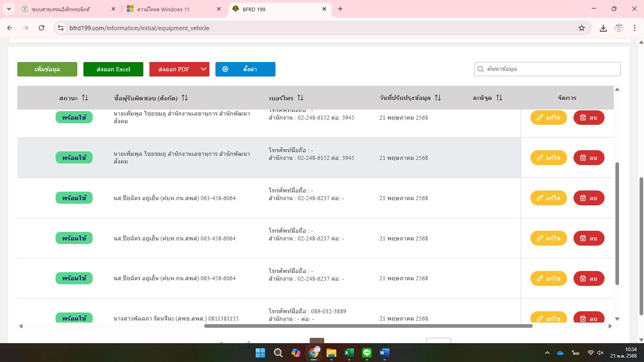Sort the table by สถานะ column arrows
This screenshot has width=644, height=362.
(85, 98)
